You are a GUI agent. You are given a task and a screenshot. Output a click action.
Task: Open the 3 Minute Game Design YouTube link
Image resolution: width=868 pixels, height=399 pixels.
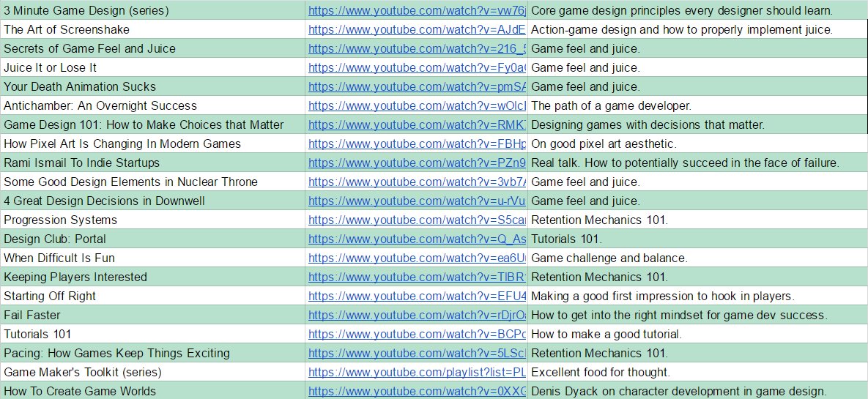point(417,10)
